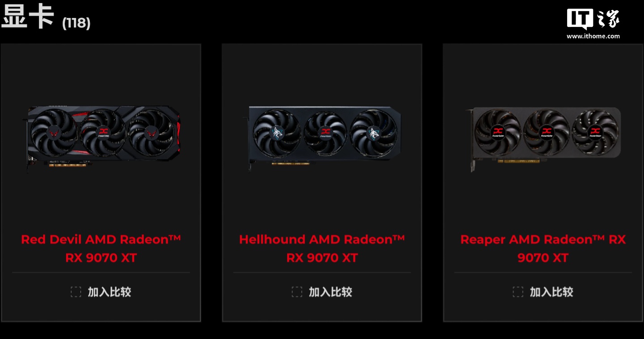The height and width of the screenshot is (339, 644).
Task: Open the Red Devil AMD Radeon RX 9070 XT title
Action: tap(101, 249)
